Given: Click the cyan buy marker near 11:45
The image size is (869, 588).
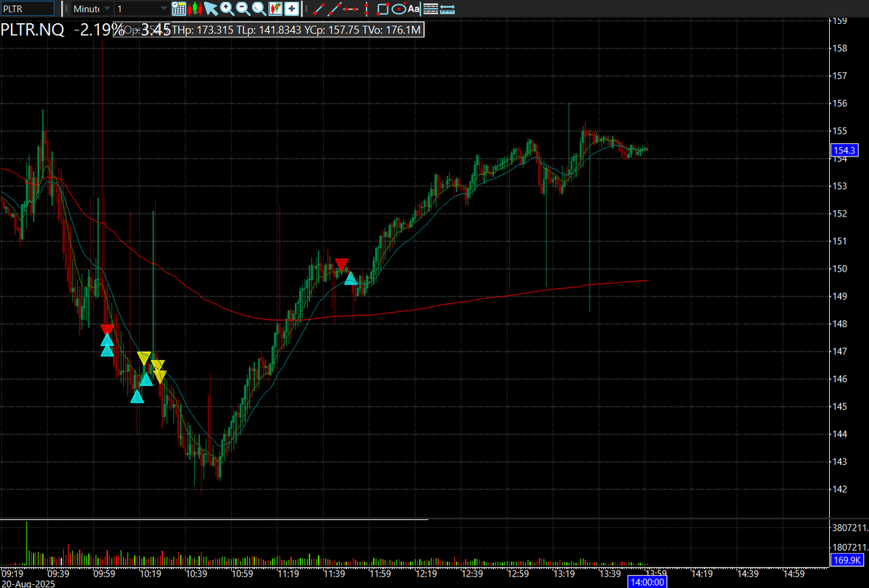Looking at the screenshot, I should 350,278.
